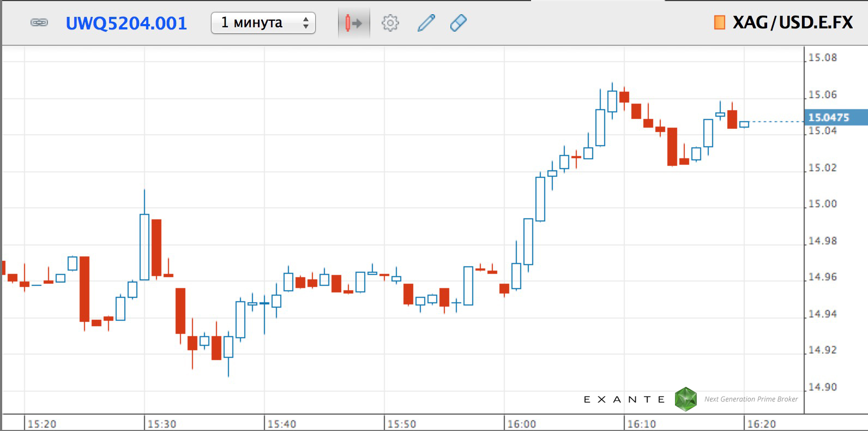This screenshot has width=868, height=431.
Task: Click the 16:20 time axis marker
Action: (x=761, y=424)
